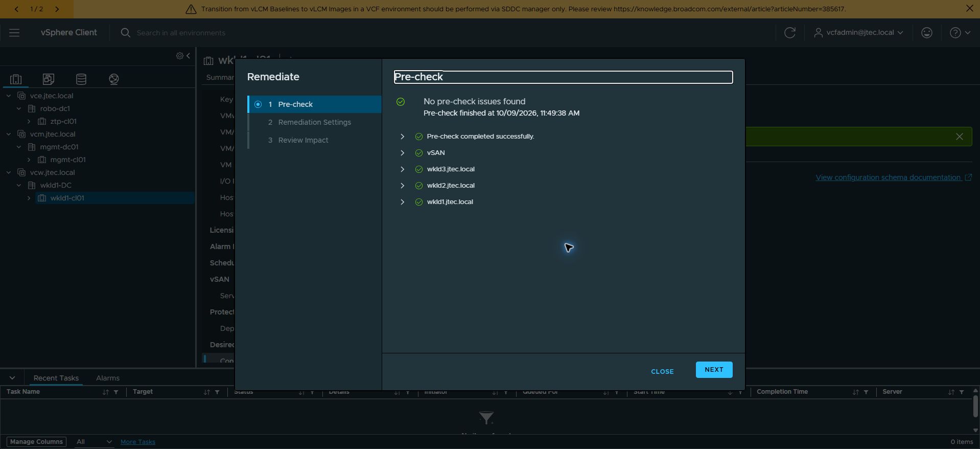Click the search magnifier icon
980x449 pixels.
click(x=125, y=33)
